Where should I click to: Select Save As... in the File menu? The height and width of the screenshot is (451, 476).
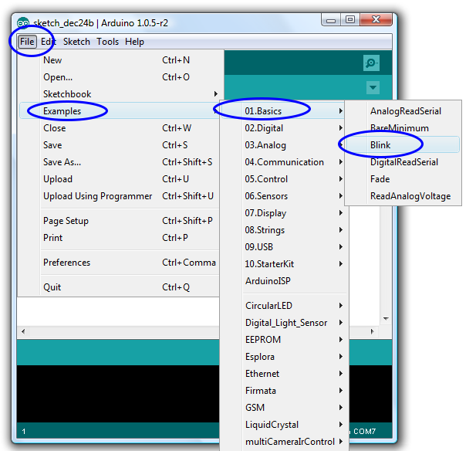(120, 162)
